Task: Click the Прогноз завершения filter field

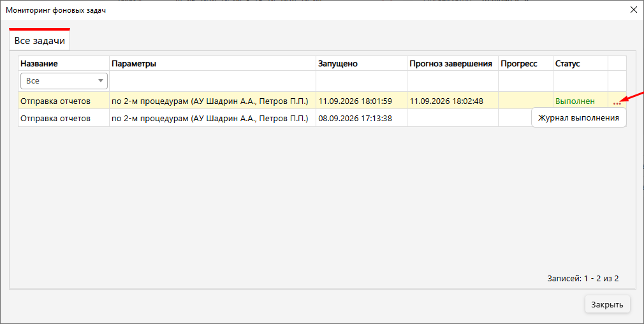Action: pyautogui.click(x=453, y=81)
